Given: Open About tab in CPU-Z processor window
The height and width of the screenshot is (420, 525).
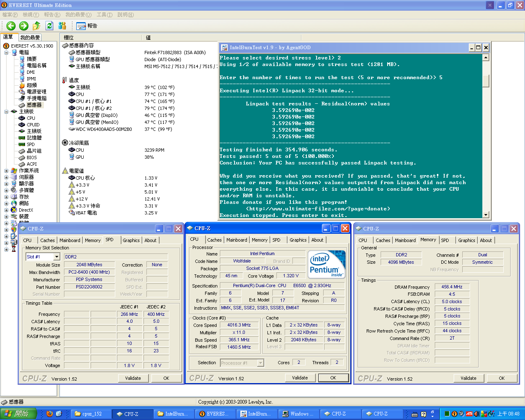Looking at the screenshot, I should coord(317,240).
